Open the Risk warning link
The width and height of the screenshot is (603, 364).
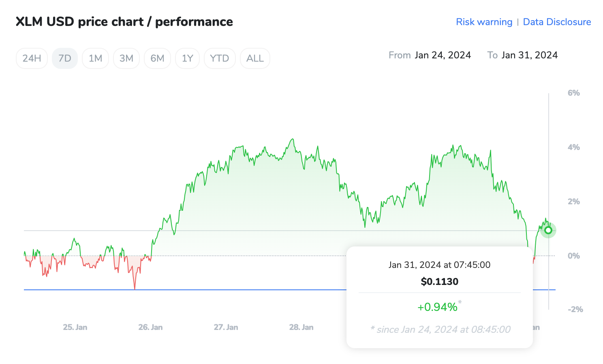(x=484, y=22)
